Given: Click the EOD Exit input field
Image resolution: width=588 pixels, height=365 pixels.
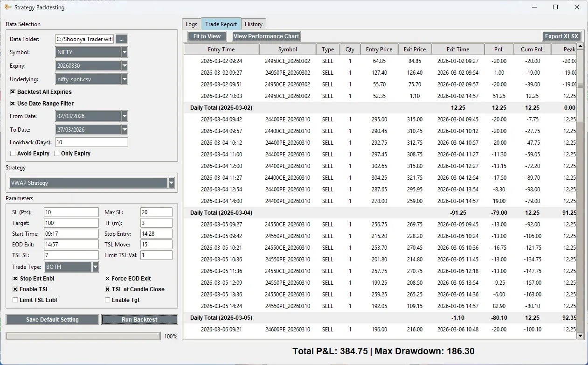Looking at the screenshot, I should pos(71,245).
